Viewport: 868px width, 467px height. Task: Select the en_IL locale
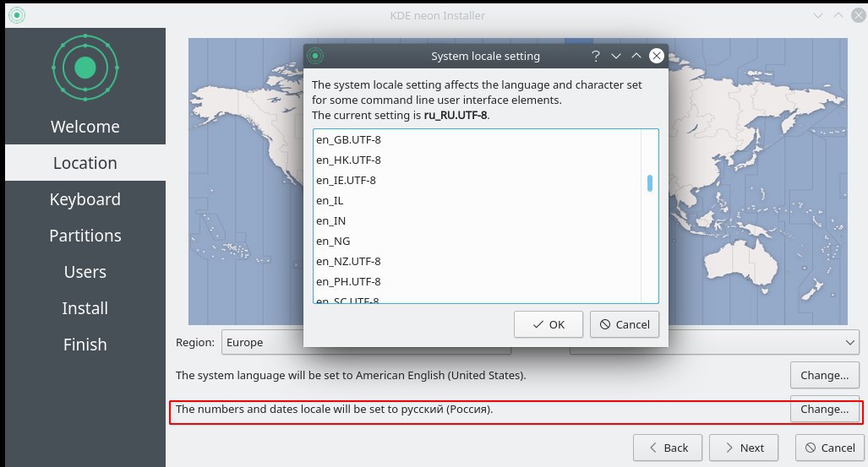tap(478, 201)
